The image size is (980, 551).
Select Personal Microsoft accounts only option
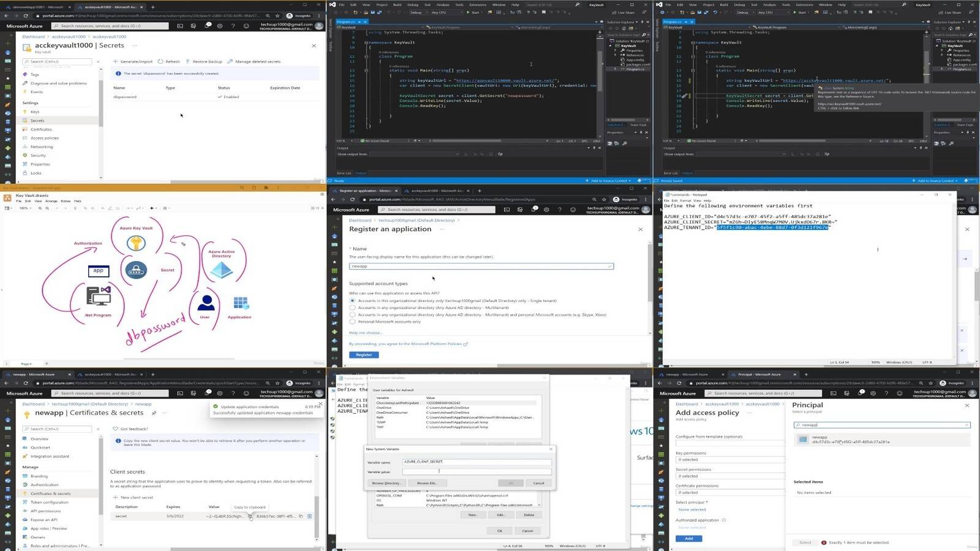click(x=352, y=321)
